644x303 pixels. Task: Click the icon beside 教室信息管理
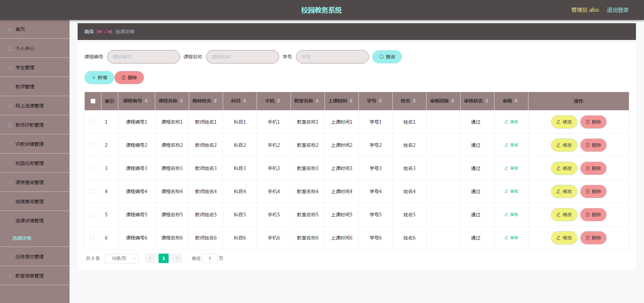10,276
